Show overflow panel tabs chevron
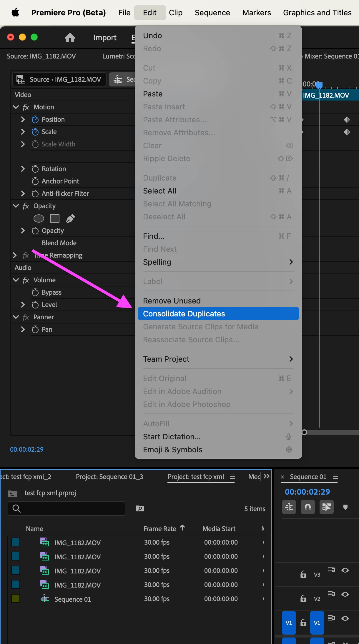 (x=267, y=476)
